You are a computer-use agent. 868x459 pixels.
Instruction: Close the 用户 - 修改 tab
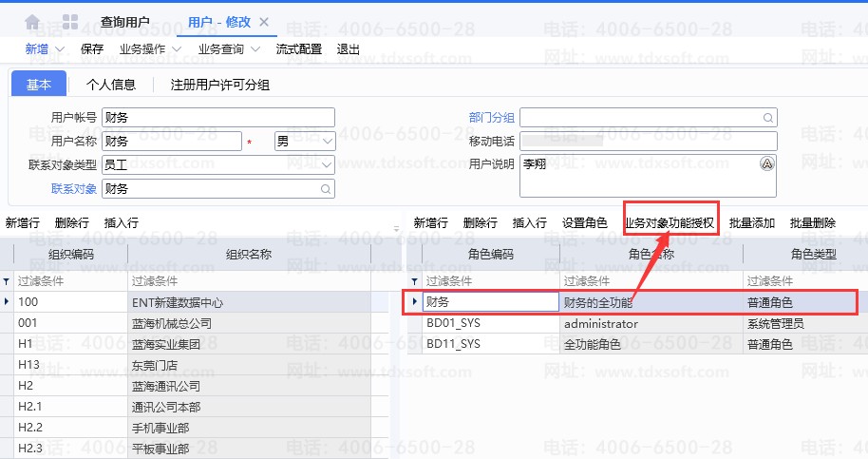click(264, 22)
